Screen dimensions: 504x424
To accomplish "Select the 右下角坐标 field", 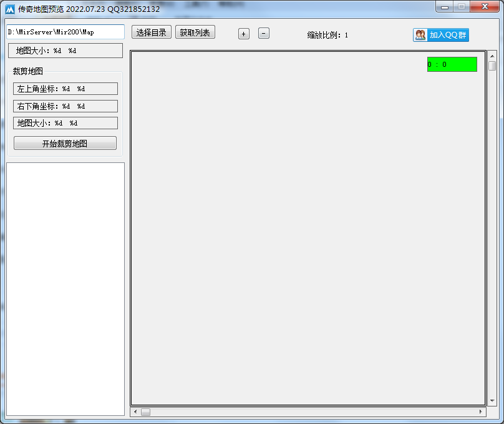I will click(65, 106).
